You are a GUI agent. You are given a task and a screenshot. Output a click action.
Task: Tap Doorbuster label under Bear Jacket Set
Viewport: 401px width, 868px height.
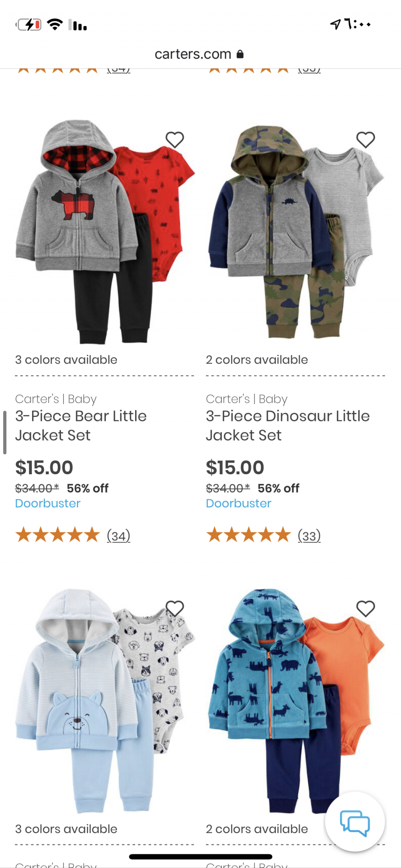[x=48, y=503]
